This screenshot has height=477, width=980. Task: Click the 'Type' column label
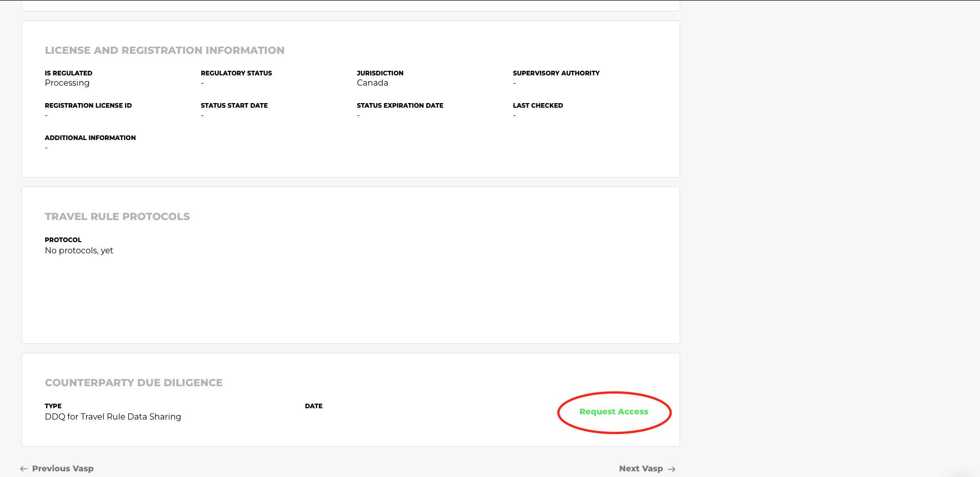click(x=53, y=406)
